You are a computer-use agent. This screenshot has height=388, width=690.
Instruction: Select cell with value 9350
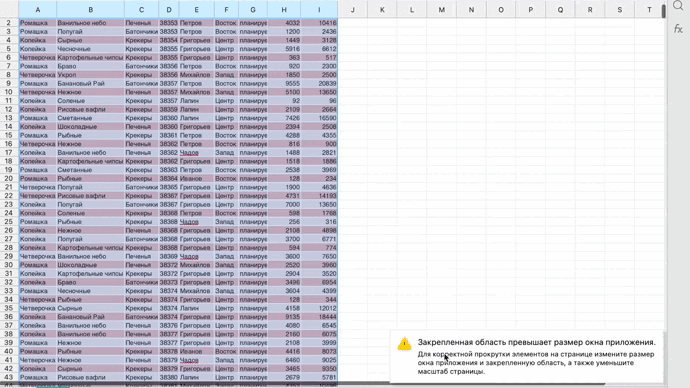tap(319, 369)
